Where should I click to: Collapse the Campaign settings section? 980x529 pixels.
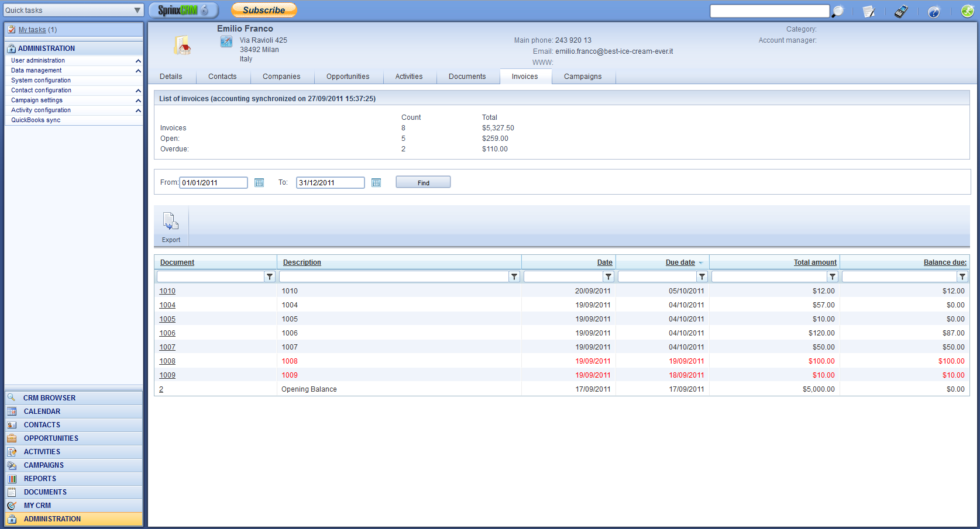point(138,101)
